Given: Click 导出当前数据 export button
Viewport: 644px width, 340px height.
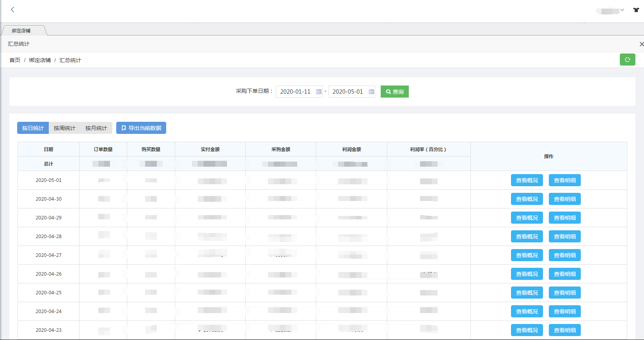Looking at the screenshot, I should [x=141, y=128].
